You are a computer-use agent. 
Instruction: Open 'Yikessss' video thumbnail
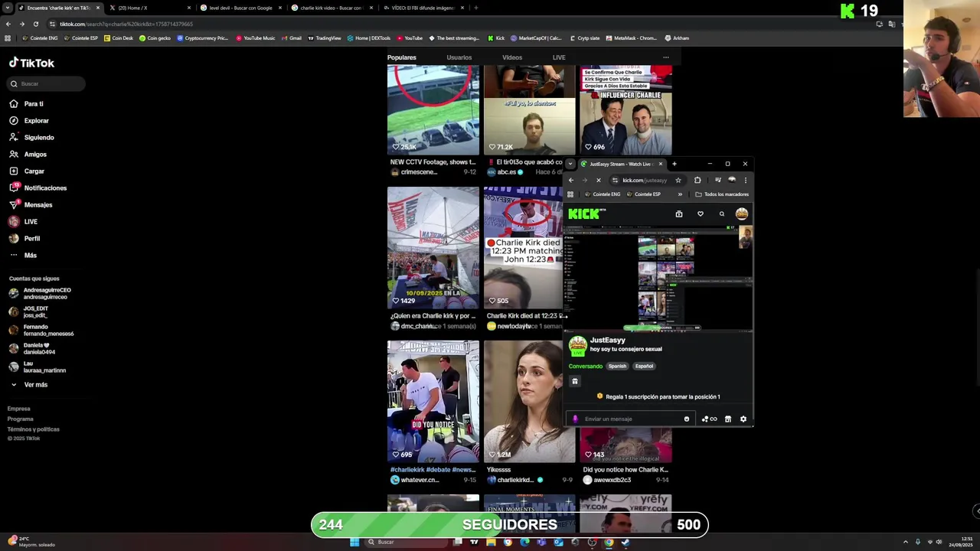click(529, 402)
